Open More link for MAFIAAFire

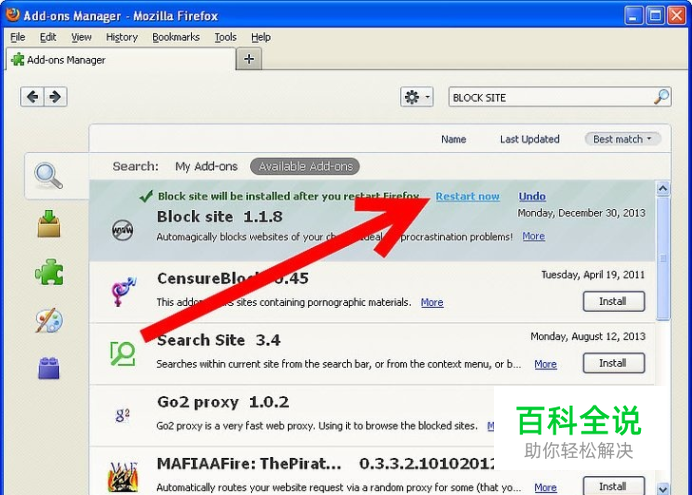click(545, 487)
